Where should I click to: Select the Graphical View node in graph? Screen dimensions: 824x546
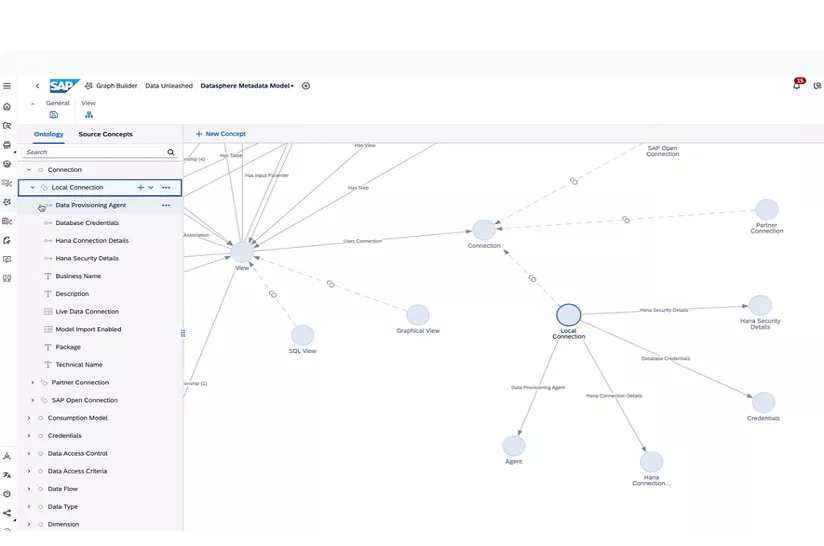[x=418, y=315]
